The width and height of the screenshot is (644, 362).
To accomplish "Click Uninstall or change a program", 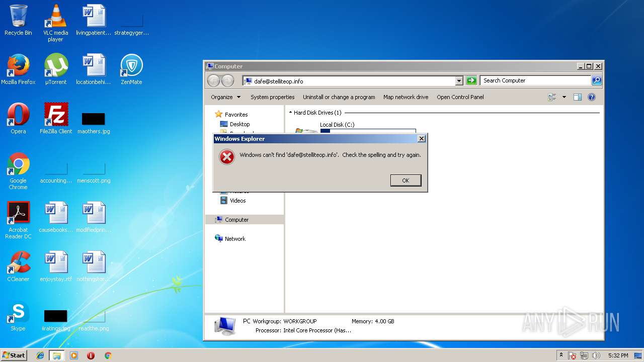I will 339,97.
